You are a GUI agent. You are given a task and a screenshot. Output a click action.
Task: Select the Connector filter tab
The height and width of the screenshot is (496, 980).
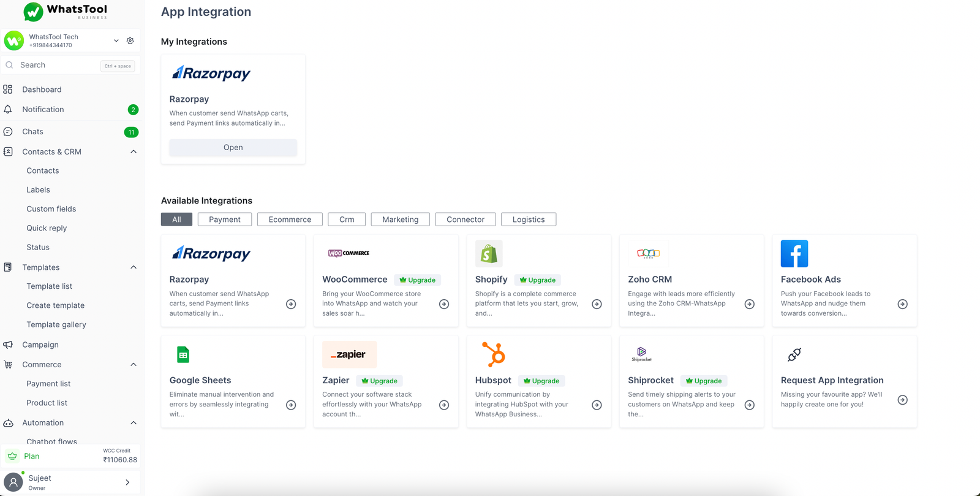pyautogui.click(x=466, y=219)
